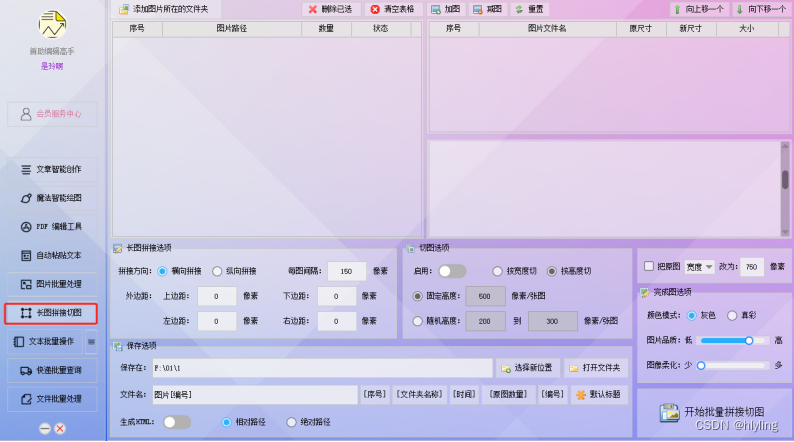The image size is (794, 442).
Task: Open 快递批量查询 in the sidebar
Action: click(52, 371)
